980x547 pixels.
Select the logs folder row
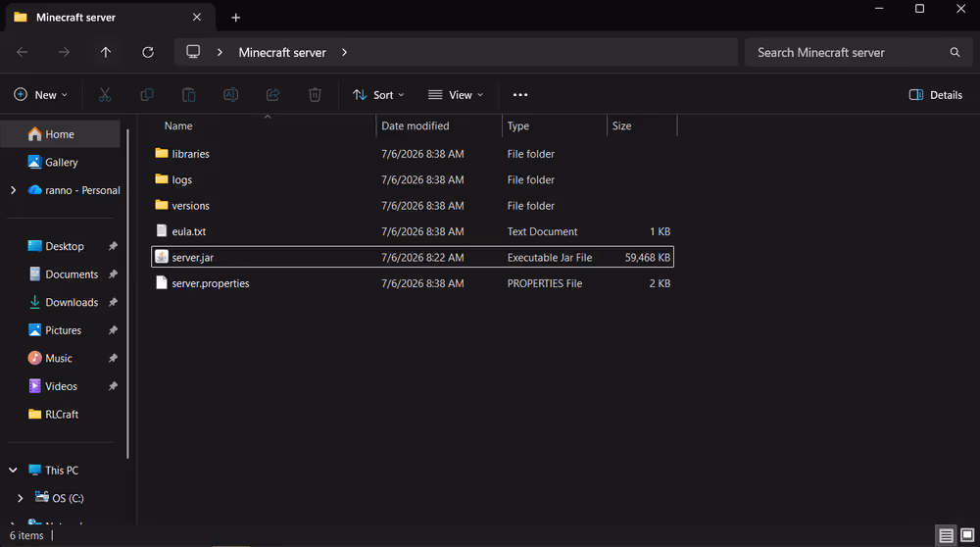point(413,179)
